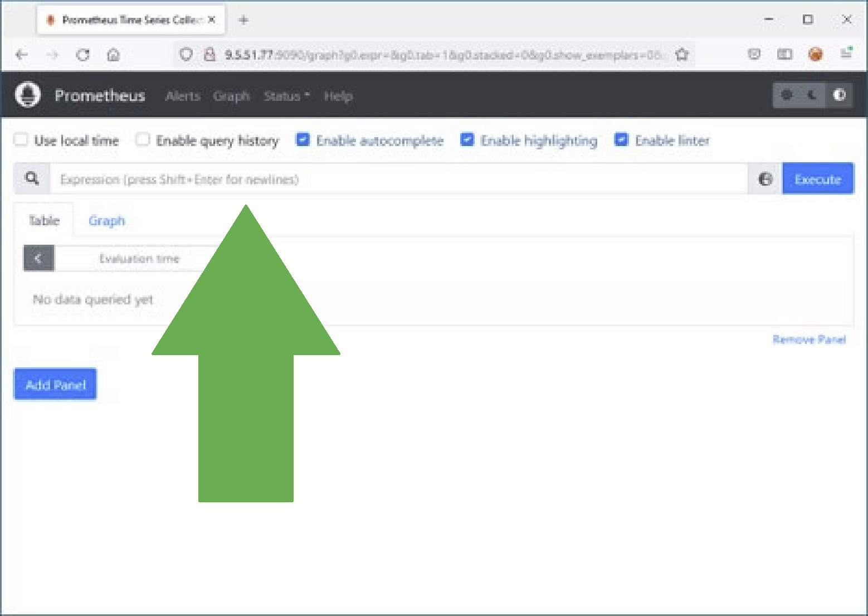Image resolution: width=868 pixels, height=616 pixels.
Task: Select the Table tab
Action: 44,221
